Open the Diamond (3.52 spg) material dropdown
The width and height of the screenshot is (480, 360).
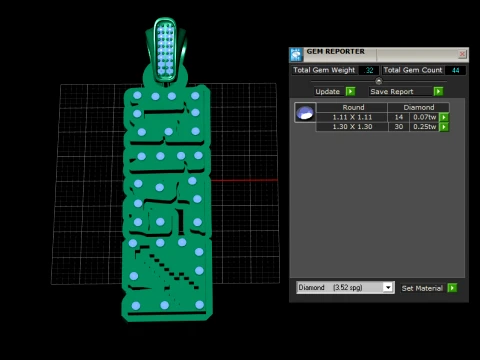pos(345,287)
